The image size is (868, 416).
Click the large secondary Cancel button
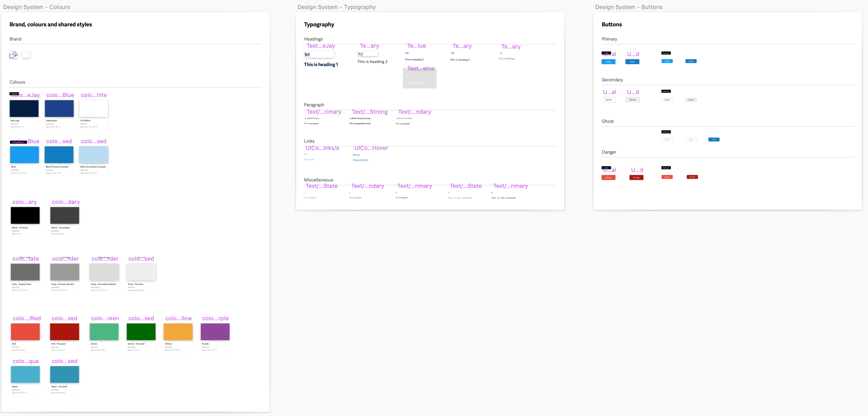click(608, 100)
